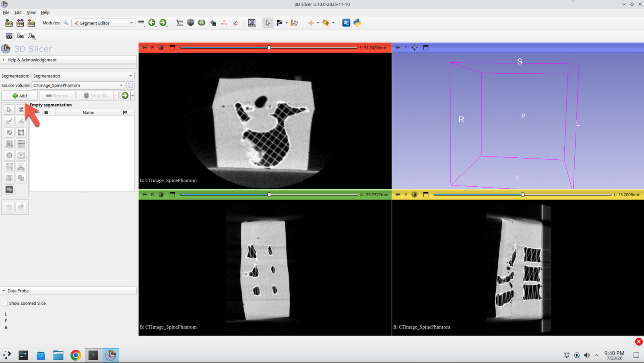Select the Hollow effect icon
The width and height of the screenshot is (644, 363).
[x=21, y=155]
